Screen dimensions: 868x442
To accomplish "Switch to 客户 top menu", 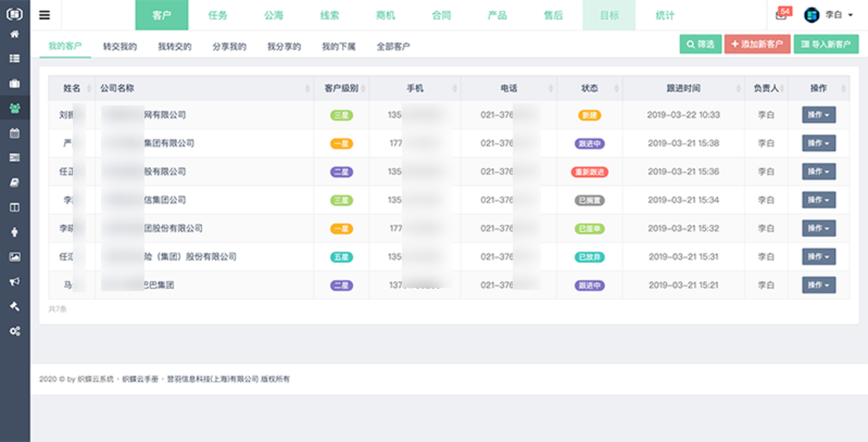I will pyautogui.click(x=162, y=15).
